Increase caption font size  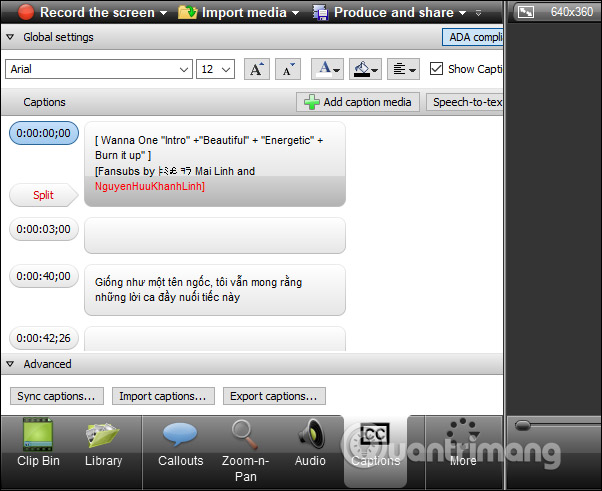point(257,69)
